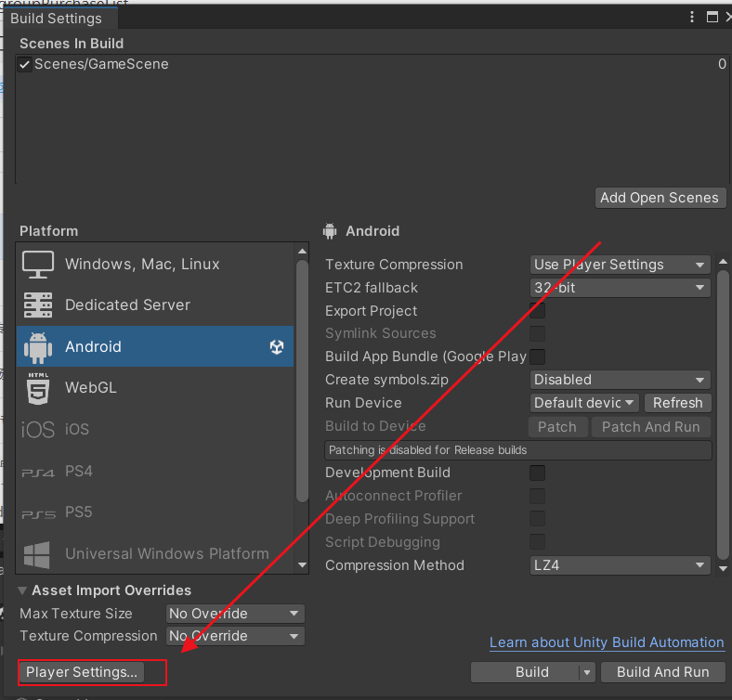The image size is (732, 700).
Task: Enable the Development Build checkbox
Action: (x=537, y=473)
